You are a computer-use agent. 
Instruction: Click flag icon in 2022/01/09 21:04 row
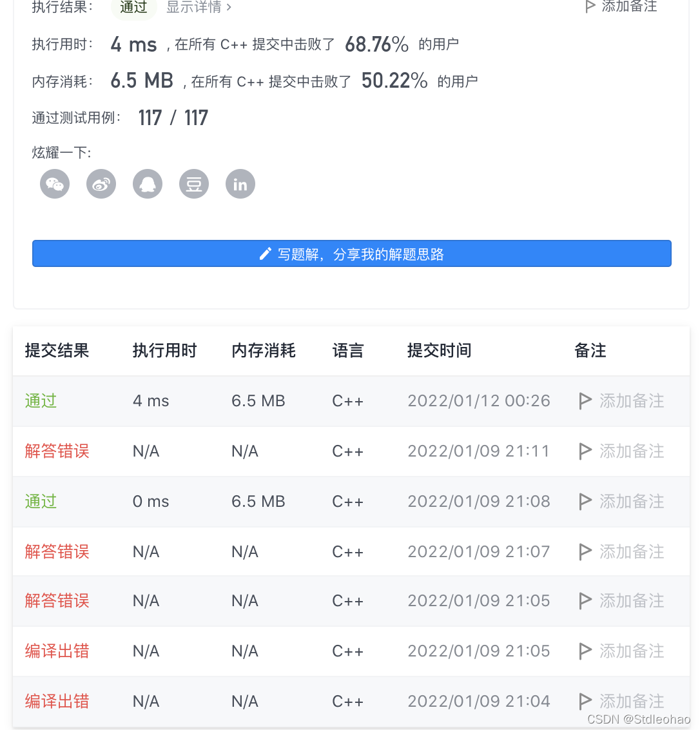(x=585, y=701)
